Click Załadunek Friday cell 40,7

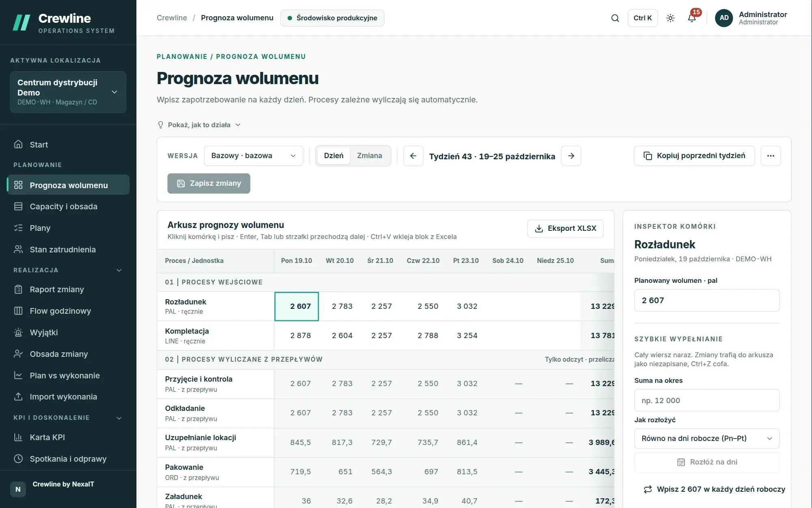(x=466, y=501)
